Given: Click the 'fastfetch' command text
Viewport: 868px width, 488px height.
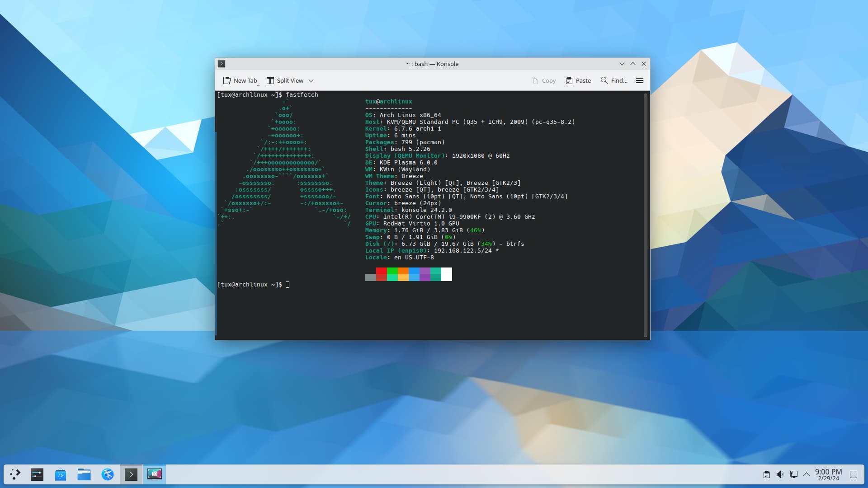Looking at the screenshot, I should [x=302, y=95].
